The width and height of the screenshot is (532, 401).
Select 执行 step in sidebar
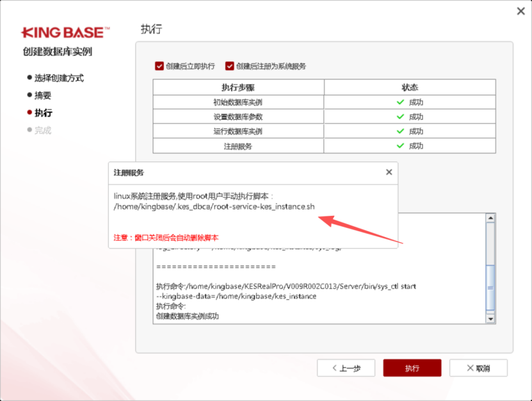click(43, 113)
